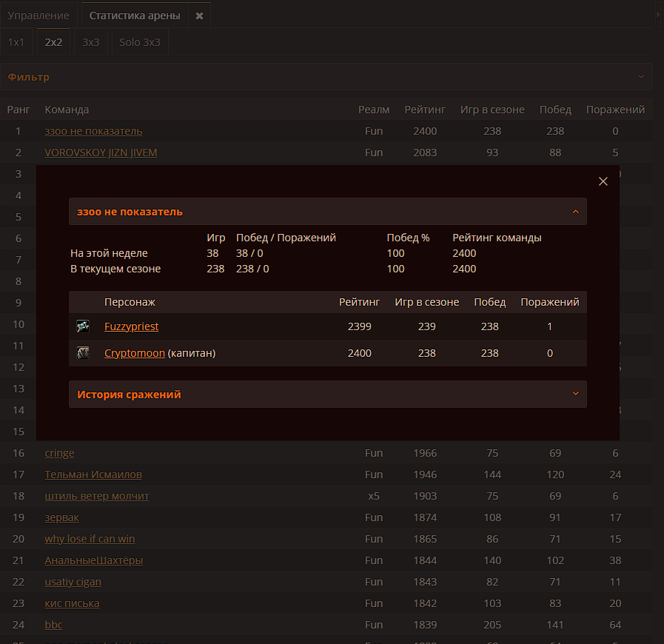The image size is (664, 644).
Task: Switch to the Управление tab
Action: [x=38, y=16]
